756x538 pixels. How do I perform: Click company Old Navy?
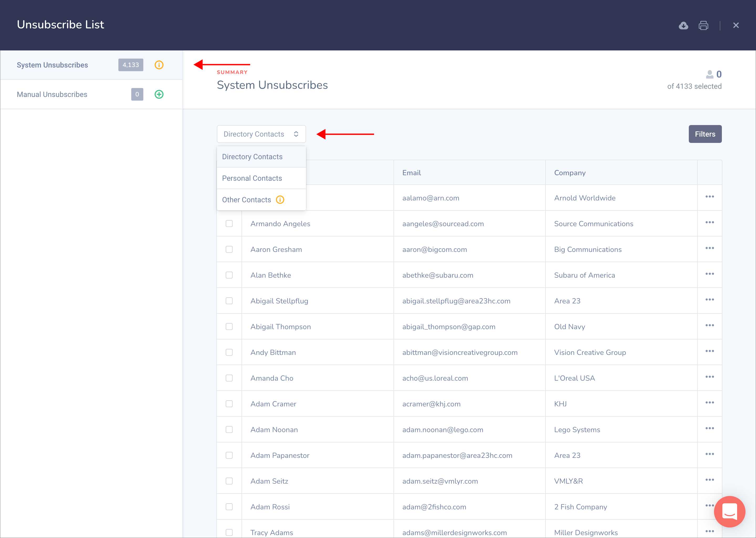[569, 327]
